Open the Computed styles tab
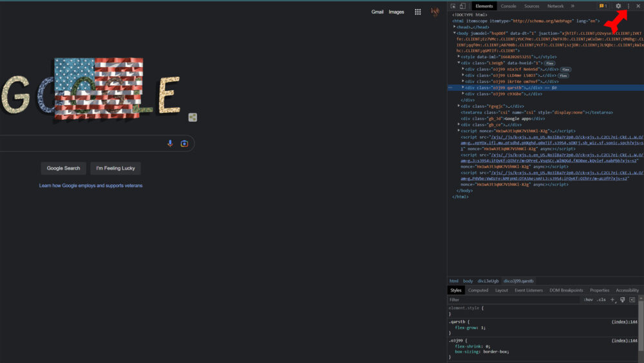This screenshot has width=644, height=363. point(478,290)
